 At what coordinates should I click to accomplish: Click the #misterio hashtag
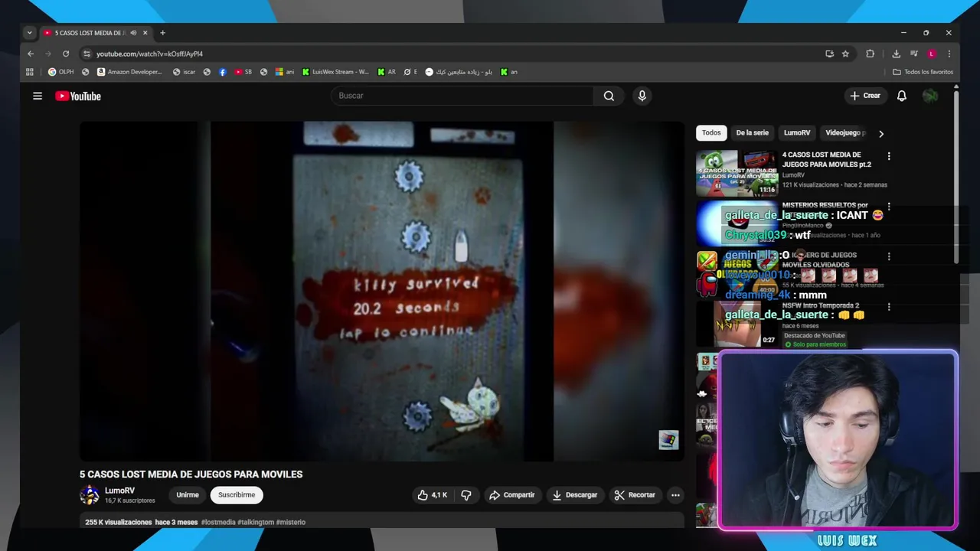coord(291,522)
